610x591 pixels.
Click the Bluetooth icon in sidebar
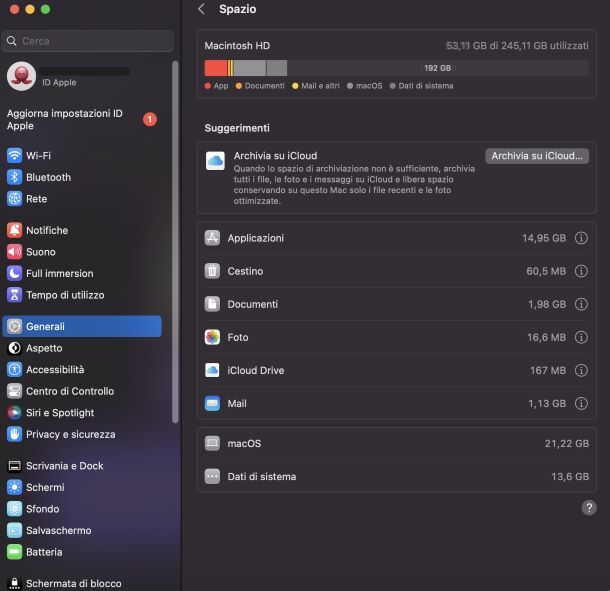14,177
